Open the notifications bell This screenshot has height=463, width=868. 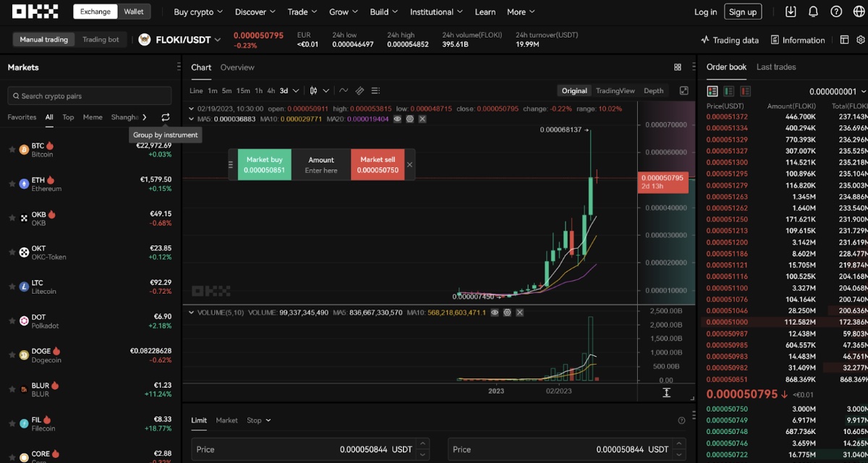(x=813, y=12)
